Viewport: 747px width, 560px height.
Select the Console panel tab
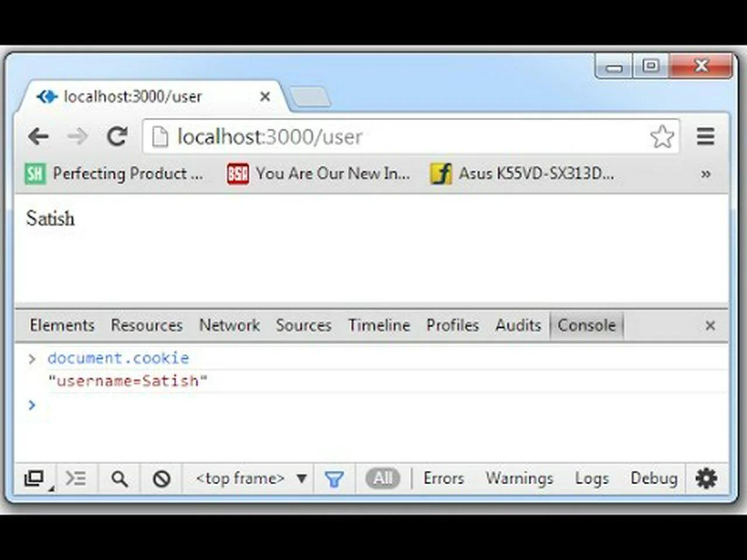click(587, 325)
